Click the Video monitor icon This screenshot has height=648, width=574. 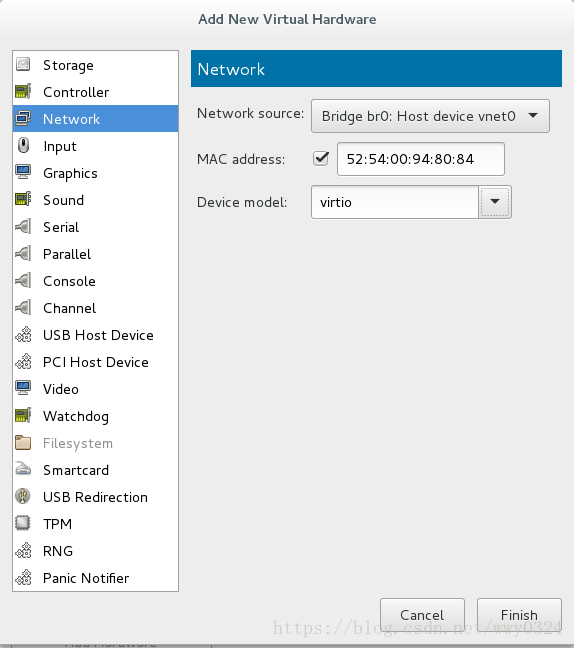[23, 388]
